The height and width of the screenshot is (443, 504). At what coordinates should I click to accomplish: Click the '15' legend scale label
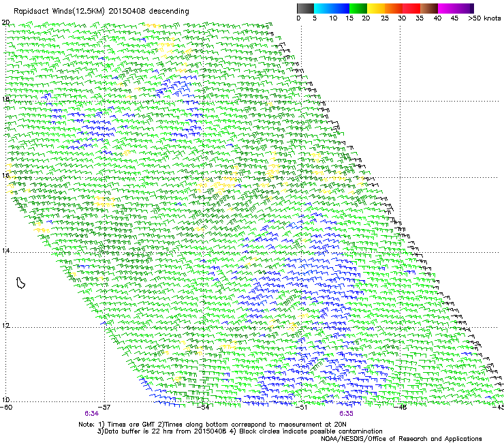pos(349,18)
